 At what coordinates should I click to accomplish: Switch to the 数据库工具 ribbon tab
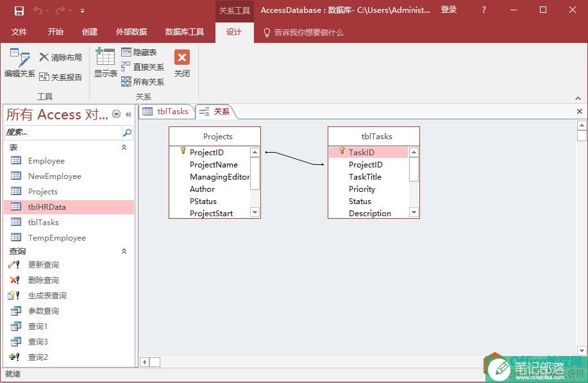tap(185, 32)
